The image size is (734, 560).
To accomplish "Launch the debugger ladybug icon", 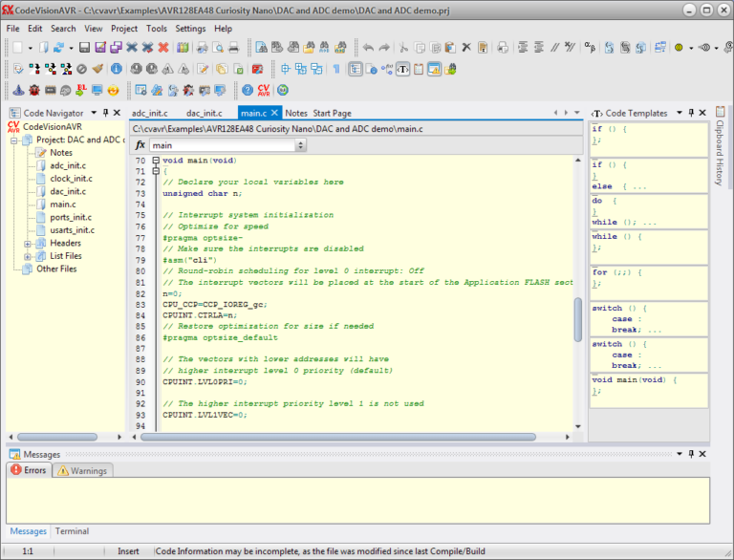I will tap(34, 90).
